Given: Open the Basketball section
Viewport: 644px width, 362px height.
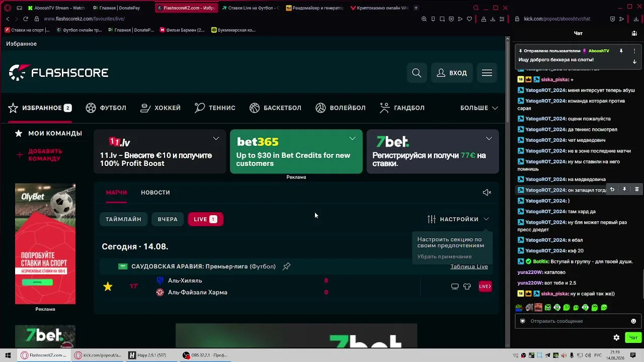Looking at the screenshot, I should pos(275,108).
